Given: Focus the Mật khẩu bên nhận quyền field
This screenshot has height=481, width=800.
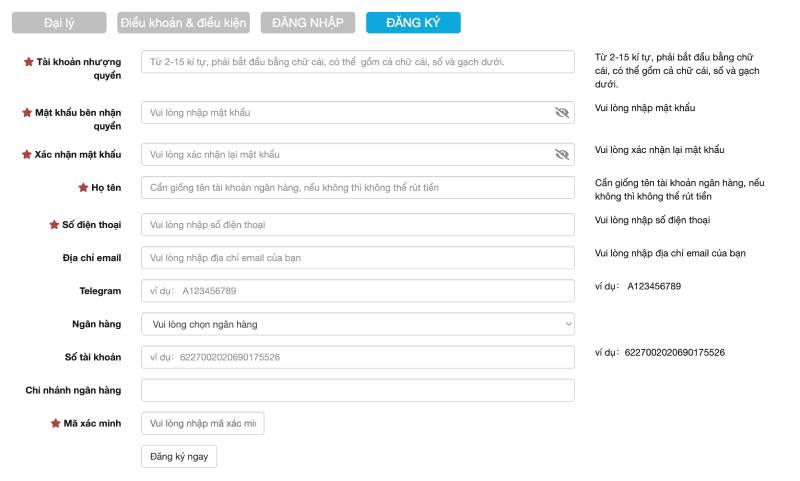Looking at the screenshot, I should 345,113.
